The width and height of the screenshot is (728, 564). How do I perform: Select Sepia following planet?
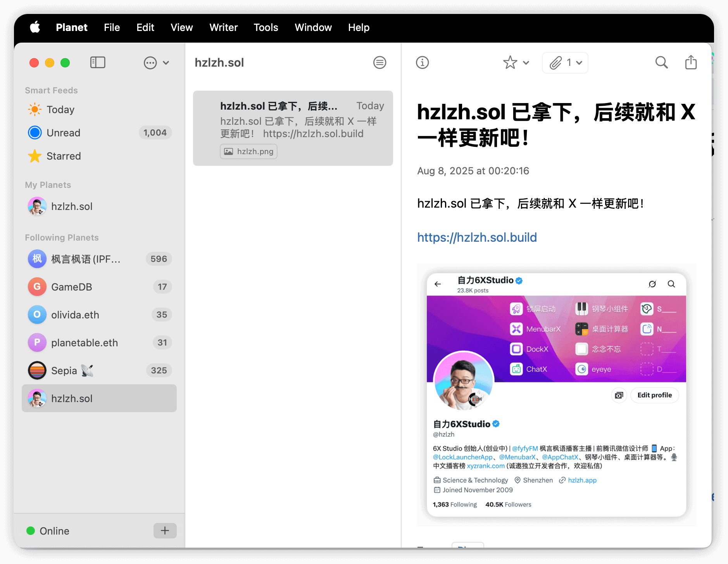99,370
